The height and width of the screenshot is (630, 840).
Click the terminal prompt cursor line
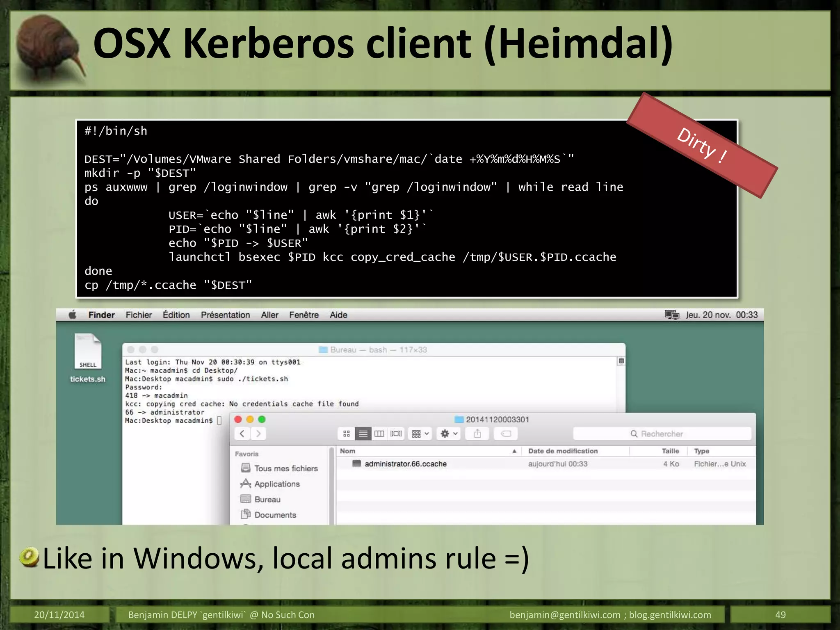(x=173, y=420)
